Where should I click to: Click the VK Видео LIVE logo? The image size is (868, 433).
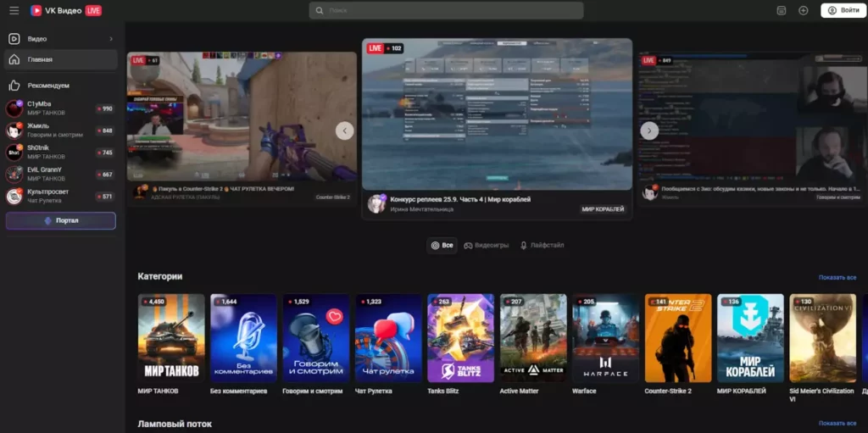65,10
